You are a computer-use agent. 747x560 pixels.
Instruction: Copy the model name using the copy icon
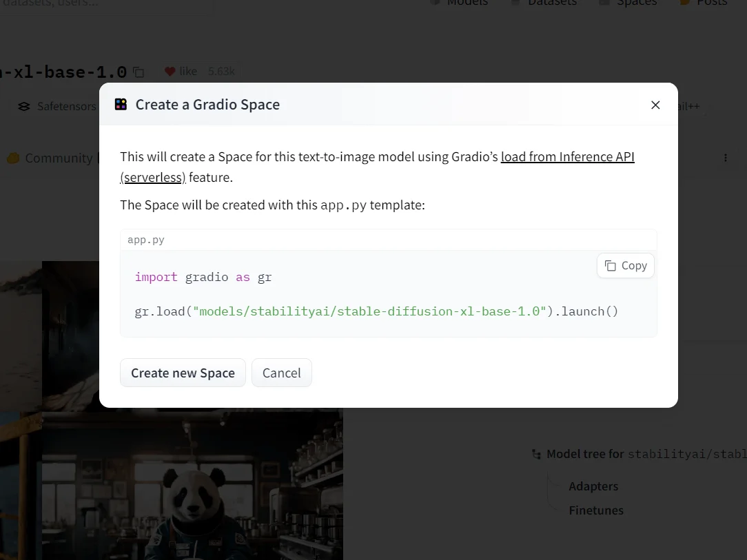click(139, 72)
